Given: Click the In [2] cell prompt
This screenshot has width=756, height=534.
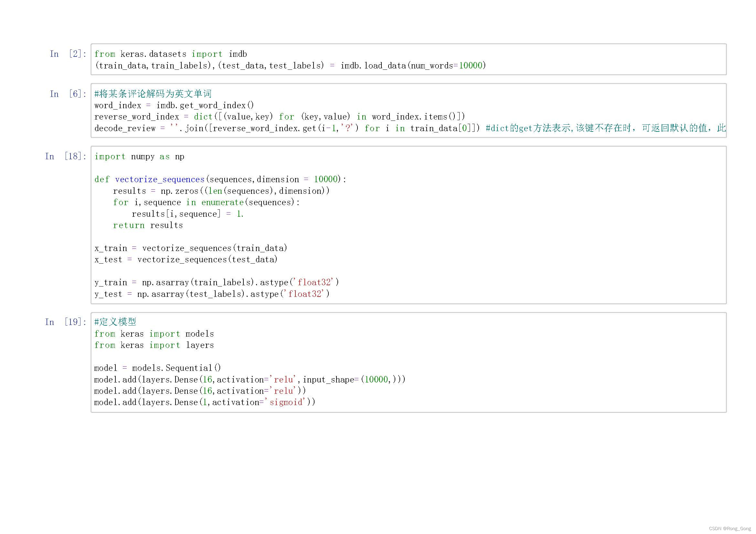Looking at the screenshot, I should point(68,54).
